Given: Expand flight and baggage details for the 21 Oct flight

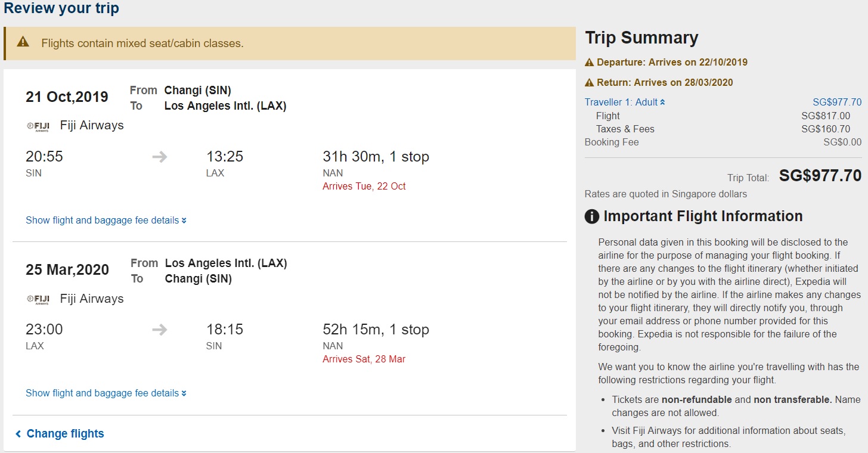Looking at the screenshot, I should point(106,221).
